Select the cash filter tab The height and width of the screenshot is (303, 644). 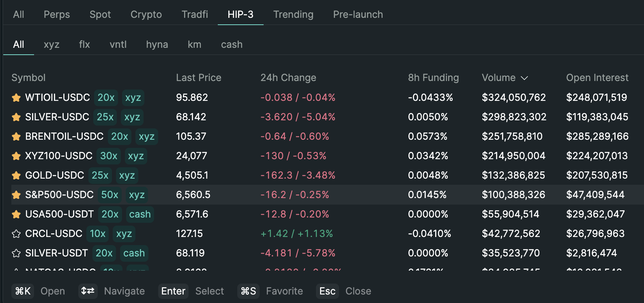(x=232, y=45)
